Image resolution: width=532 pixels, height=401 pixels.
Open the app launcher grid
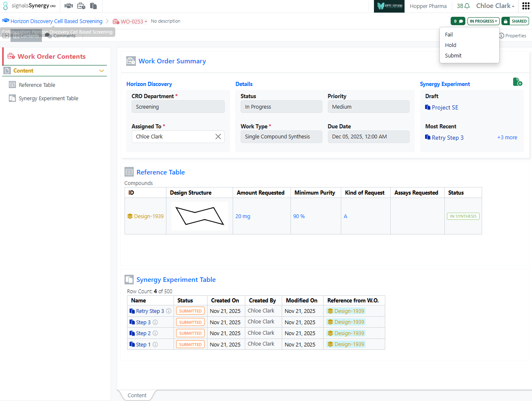[x=526, y=6]
